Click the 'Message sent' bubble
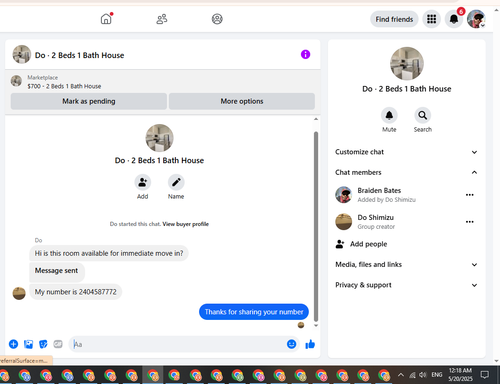 tap(57, 272)
